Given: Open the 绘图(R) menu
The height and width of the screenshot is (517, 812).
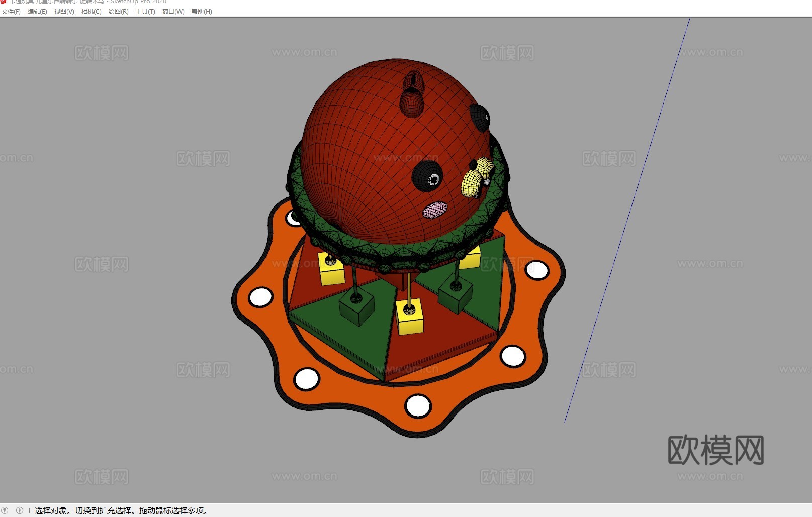Looking at the screenshot, I should click(x=119, y=12).
